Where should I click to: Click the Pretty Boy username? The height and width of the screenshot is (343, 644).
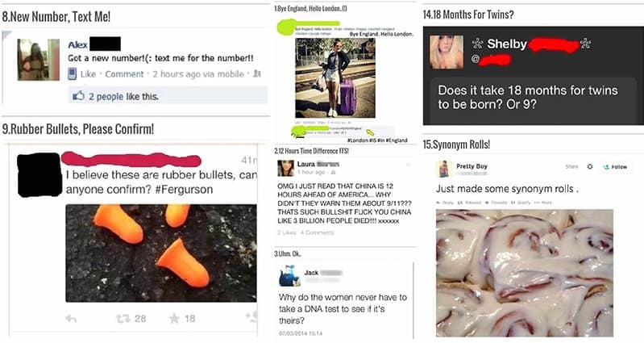pyautogui.click(x=472, y=166)
